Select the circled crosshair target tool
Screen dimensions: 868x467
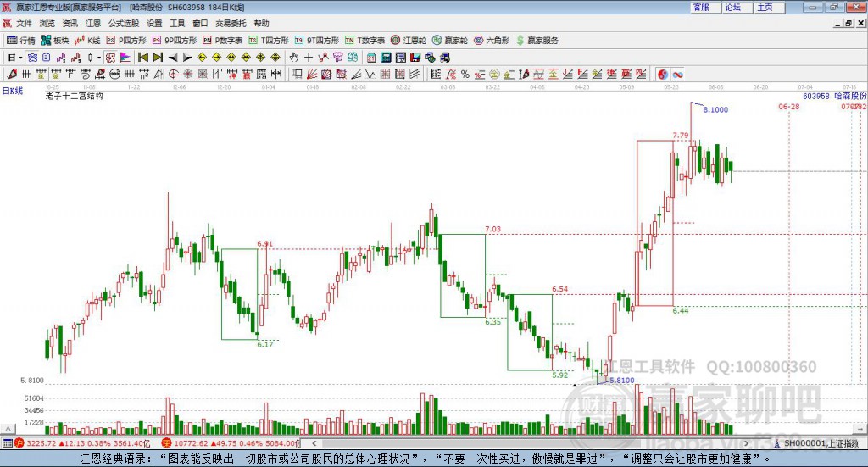click(x=173, y=74)
